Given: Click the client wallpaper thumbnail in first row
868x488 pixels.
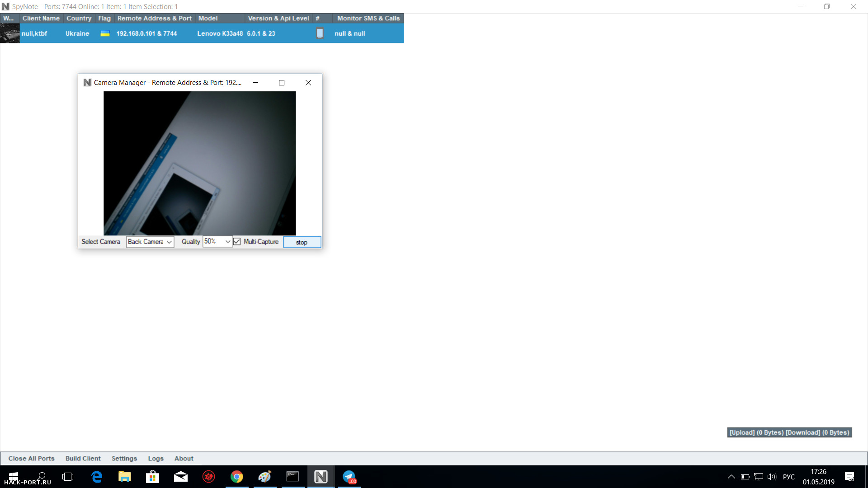Looking at the screenshot, I should coord(10,33).
